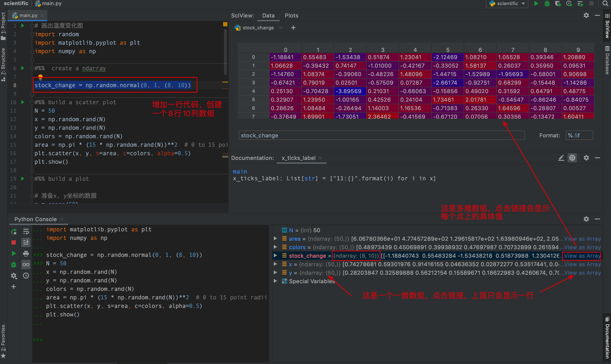The width and height of the screenshot is (611, 364).
Task: Hide the SciView panel
Action: pyautogui.click(x=597, y=16)
